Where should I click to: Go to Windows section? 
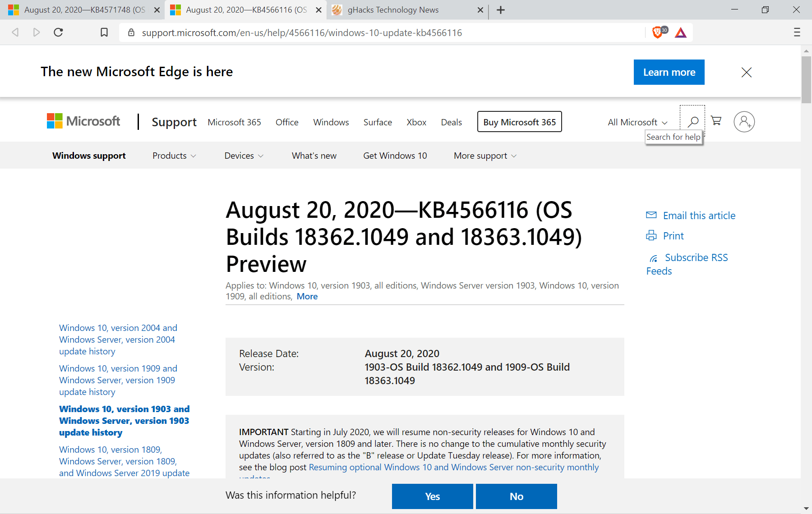coord(331,122)
